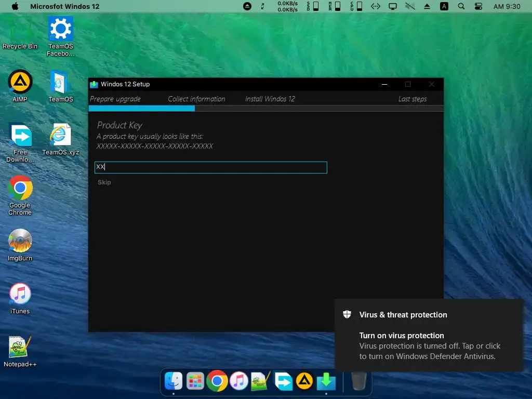Screen dimensions: 532x399
Task: Click the eject icon near the A icon
Action: coord(427,6)
